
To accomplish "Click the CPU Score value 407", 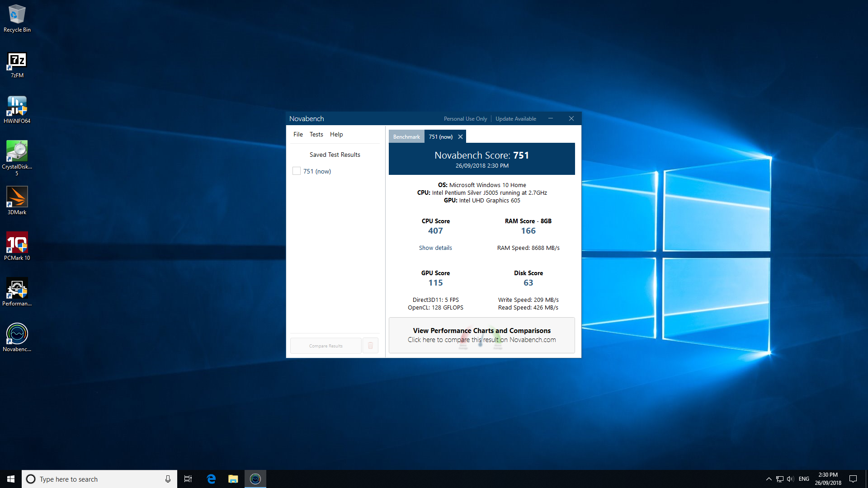I will click(x=435, y=231).
